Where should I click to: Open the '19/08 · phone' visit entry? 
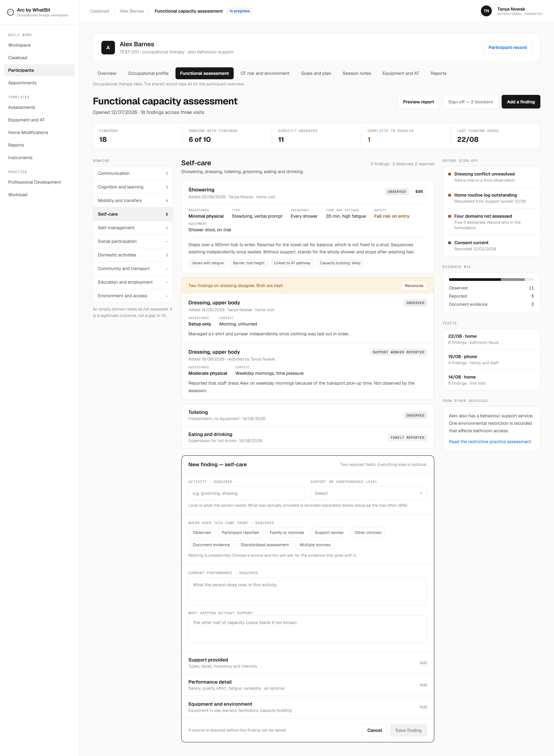[491, 360]
